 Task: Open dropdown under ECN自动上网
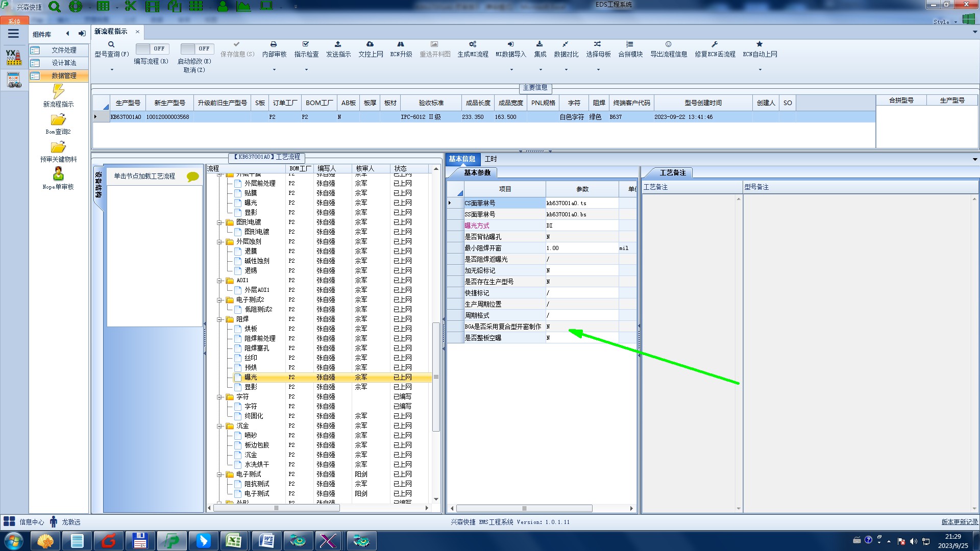pyautogui.click(x=760, y=70)
